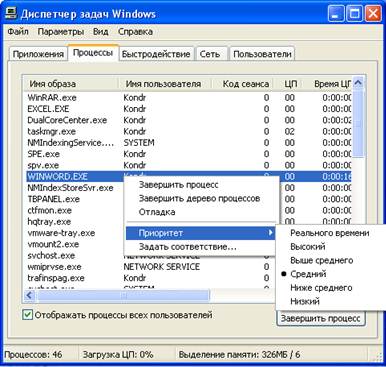Select the vmware-tray.exe process
Image resolution: width=386 pixels, height=367 pixels.
pos(61,233)
